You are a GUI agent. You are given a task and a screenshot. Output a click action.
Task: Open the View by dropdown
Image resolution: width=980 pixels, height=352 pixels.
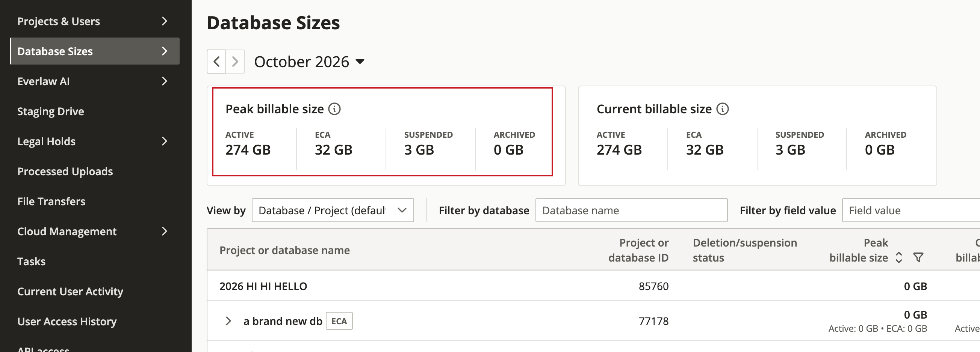(x=333, y=210)
